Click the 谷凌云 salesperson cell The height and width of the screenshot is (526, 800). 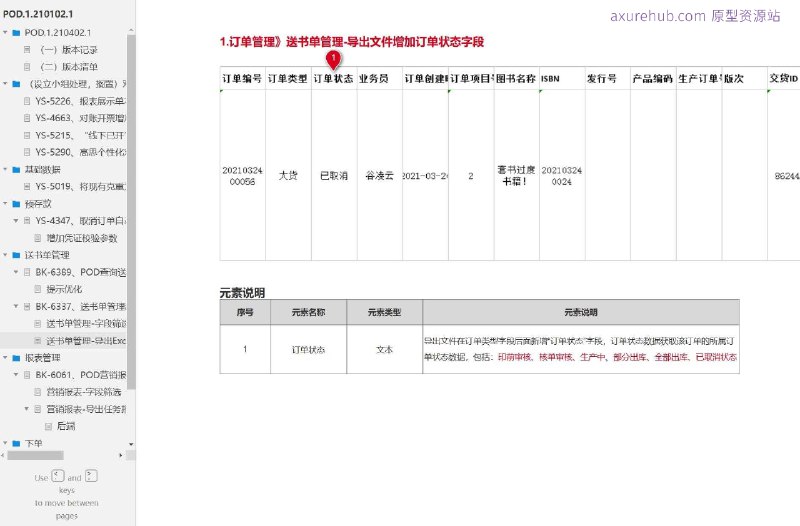click(380, 176)
